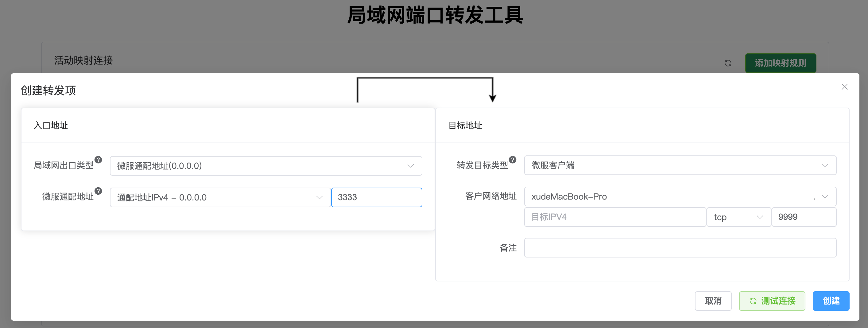
Task: Click the 局域网端口转发工具 page title
Action: [434, 15]
